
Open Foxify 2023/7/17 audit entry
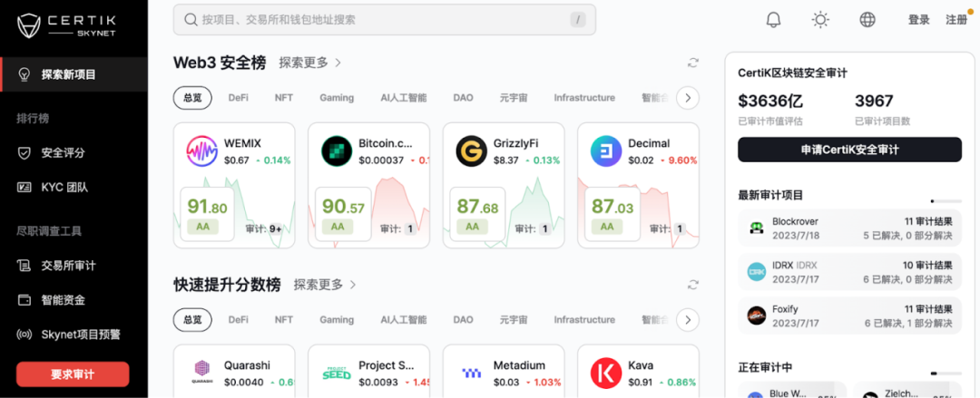click(849, 315)
